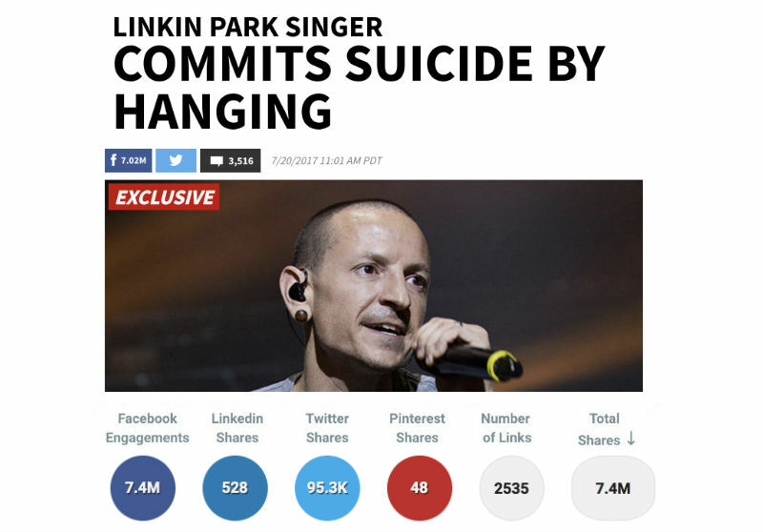Image resolution: width=763 pixels, height=532 pixels.
Task: Open the comments button showing 3,516
Action: point(230,160)
